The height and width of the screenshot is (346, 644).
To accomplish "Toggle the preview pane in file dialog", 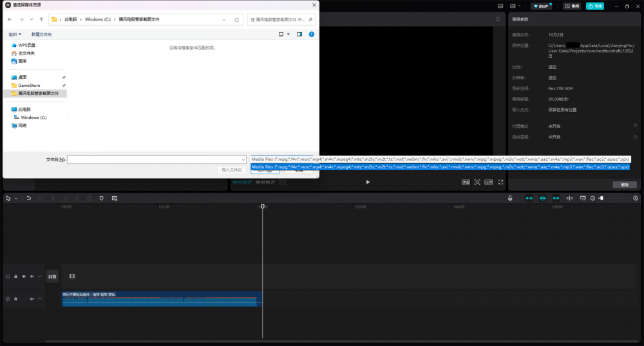I will (x=299, y=35).
